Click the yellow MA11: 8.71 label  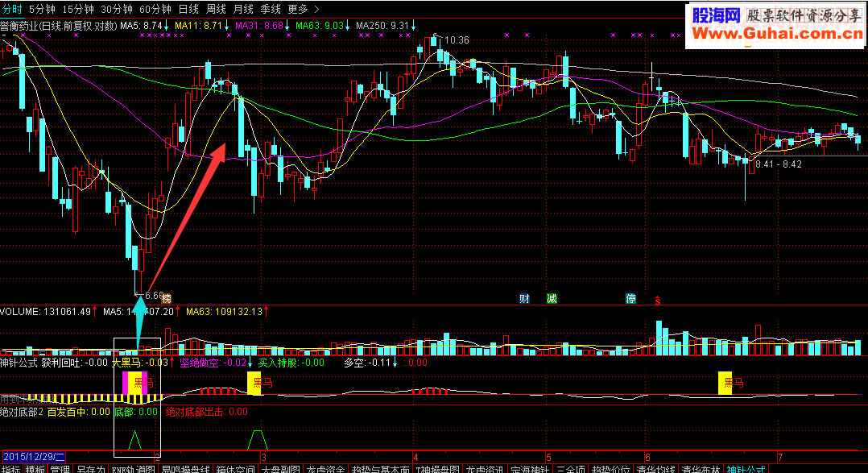(198, 26)
